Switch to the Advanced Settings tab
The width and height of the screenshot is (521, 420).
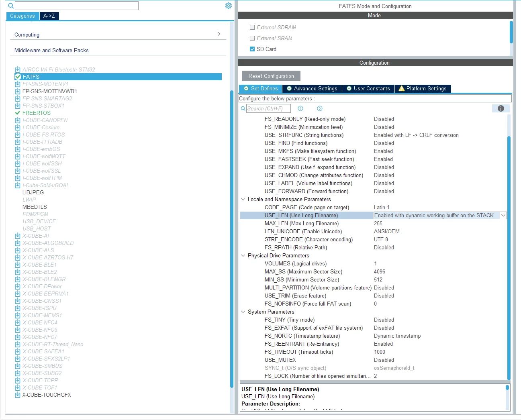(x=312, y=88)
